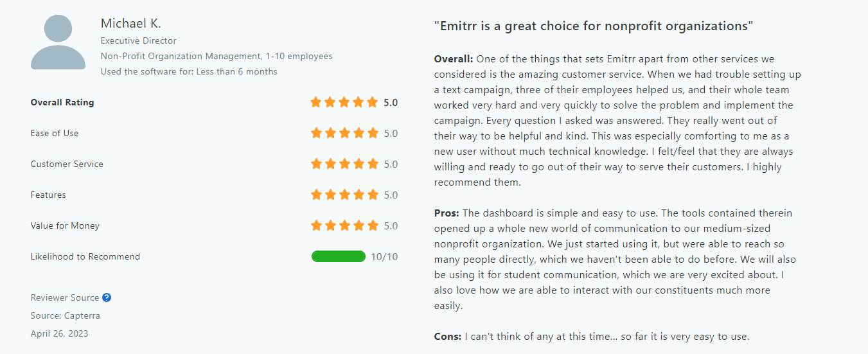Click the Overall Rating stars
The image size is (868, 354).
coord(344,102)
